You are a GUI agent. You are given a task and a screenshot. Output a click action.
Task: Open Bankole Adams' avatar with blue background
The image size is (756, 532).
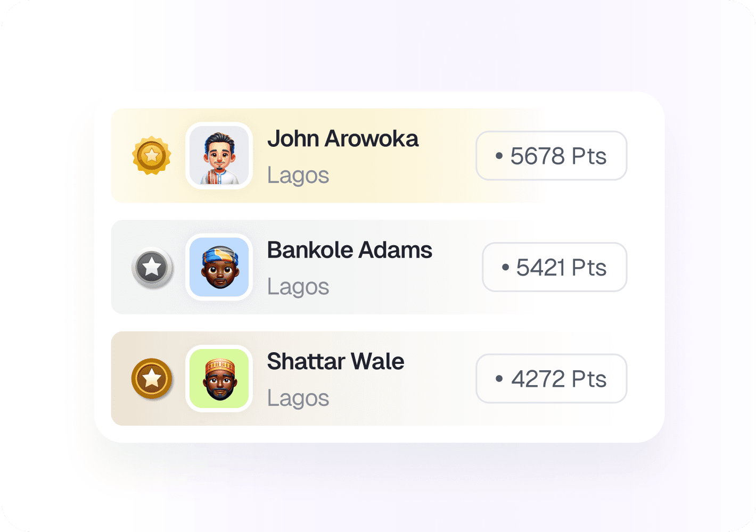point(219,267)
